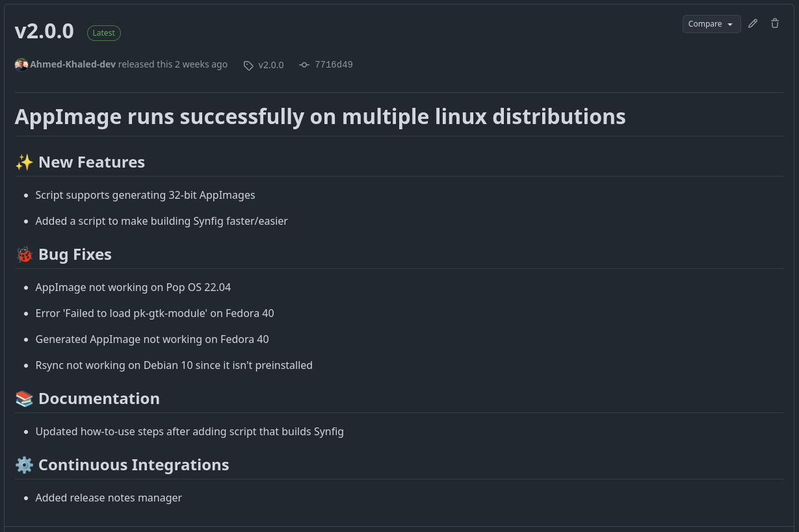
Task: Open the v2.0.0 tag link
Action: point(270,65)
